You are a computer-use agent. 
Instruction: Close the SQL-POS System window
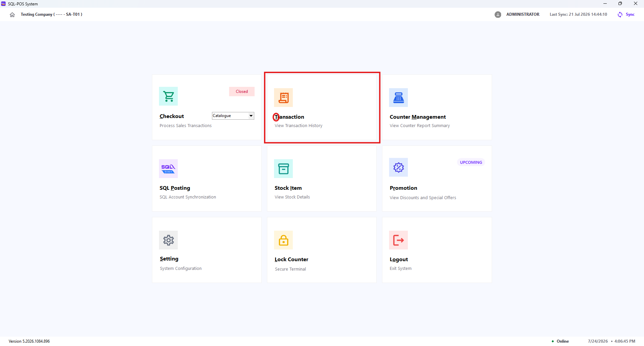coord(636,4)
